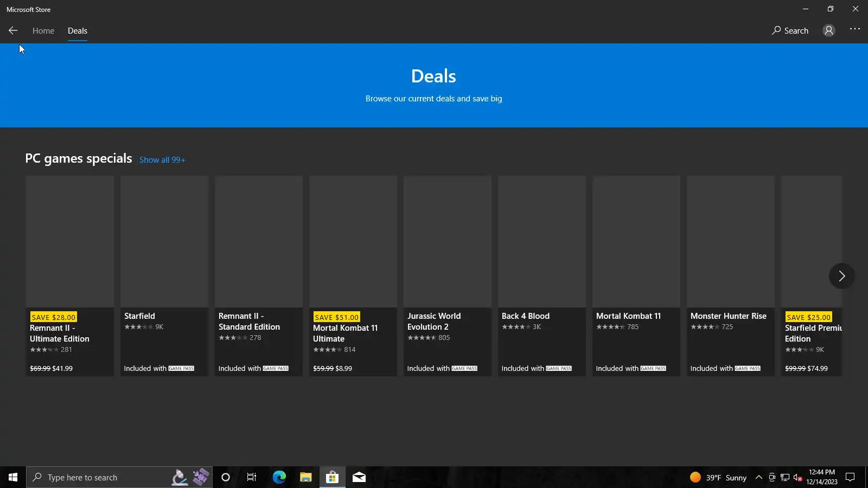
Task: Switch to the Home tab
Action: [43, 31]
